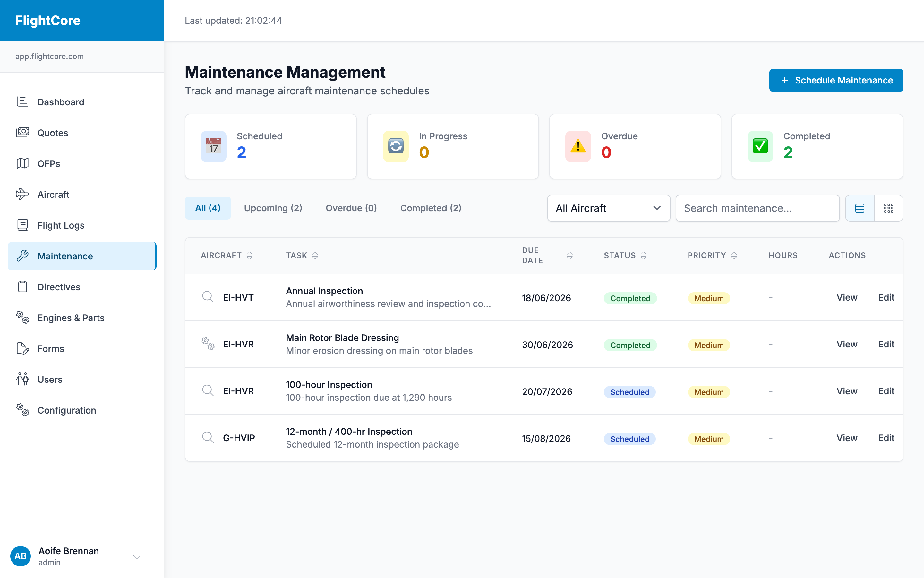The width and height of the screenshot is (924, 578).
Task: Click the Annual Inspection task title
Action: pos(324,291)
